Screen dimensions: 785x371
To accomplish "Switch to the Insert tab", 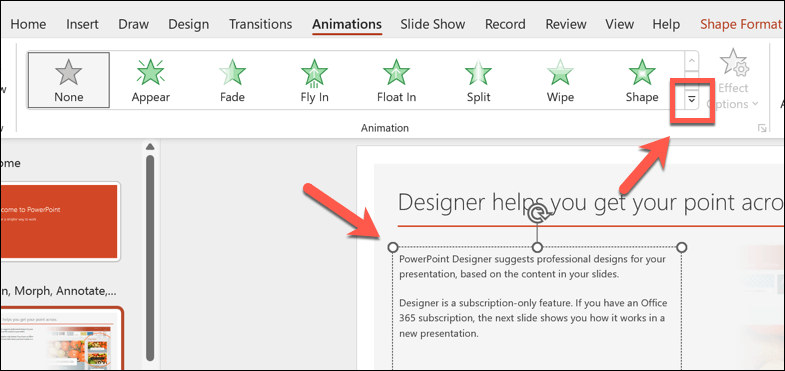I will tap(83, 25).
